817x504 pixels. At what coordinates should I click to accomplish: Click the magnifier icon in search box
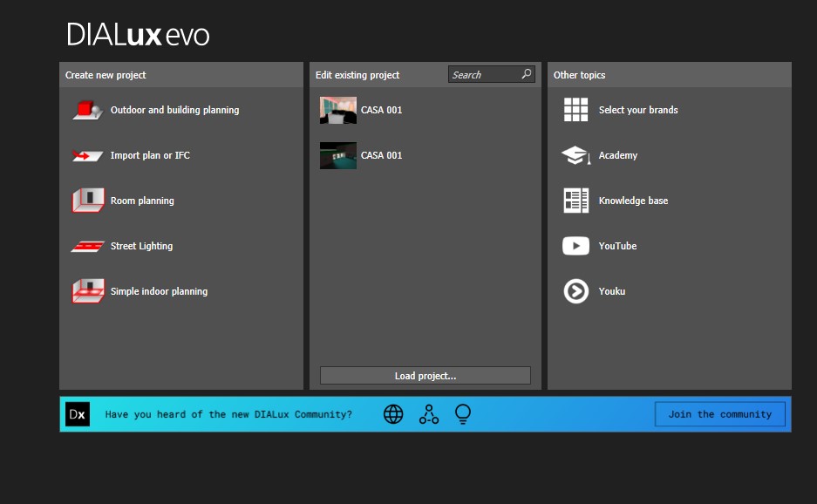[x=526, y=74]
